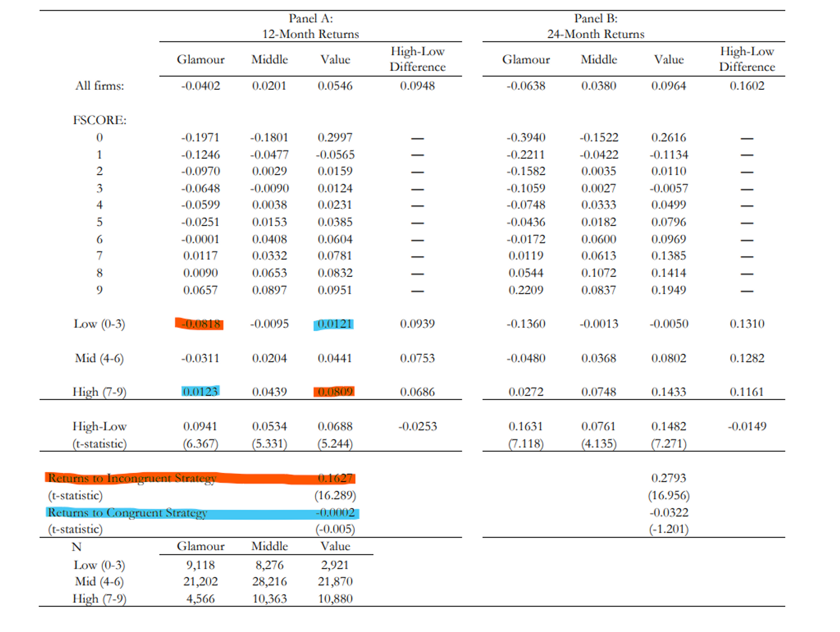Click blue-highlighted value 0.0123
This screenshot has width=840, height=632.
200,392
